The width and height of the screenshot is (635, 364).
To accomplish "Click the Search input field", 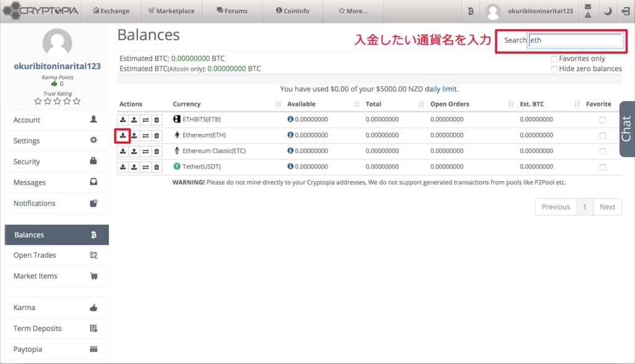I will (x=575, y=40).
